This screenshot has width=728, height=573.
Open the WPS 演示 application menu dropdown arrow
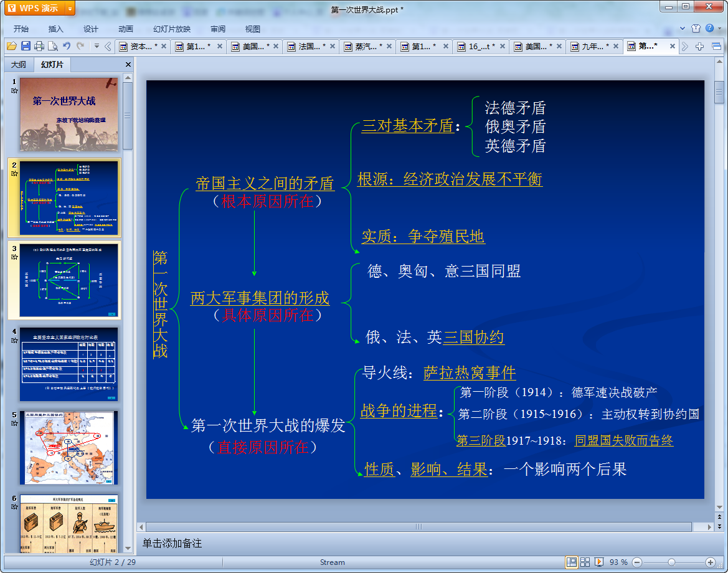point(70,8)
